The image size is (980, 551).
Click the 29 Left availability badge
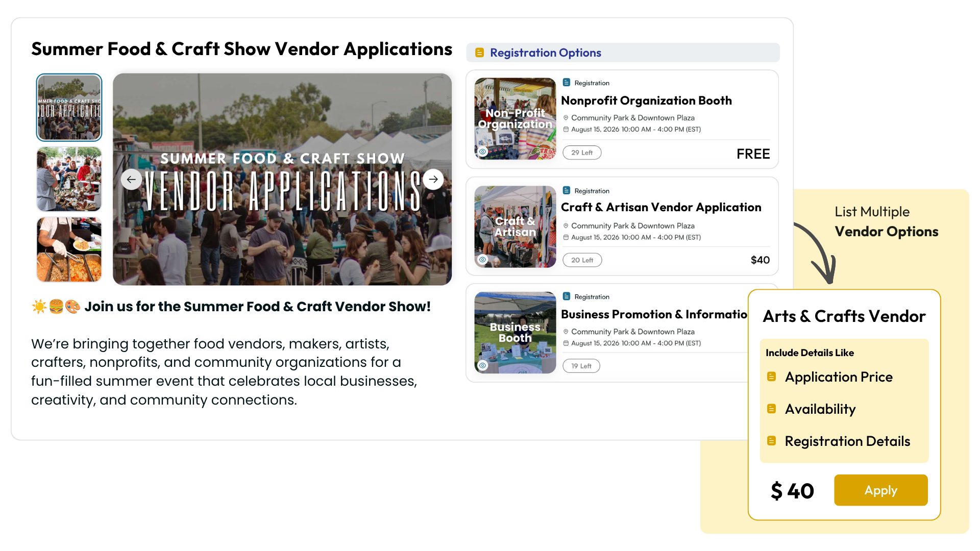[x=582, y=153]
